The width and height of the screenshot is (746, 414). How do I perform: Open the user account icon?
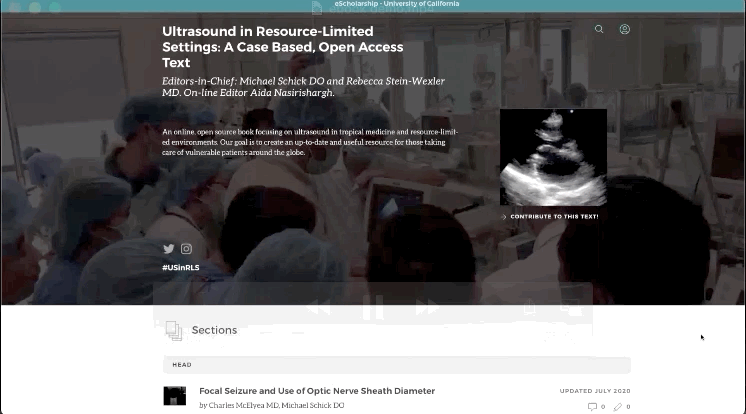coord(625,29)
